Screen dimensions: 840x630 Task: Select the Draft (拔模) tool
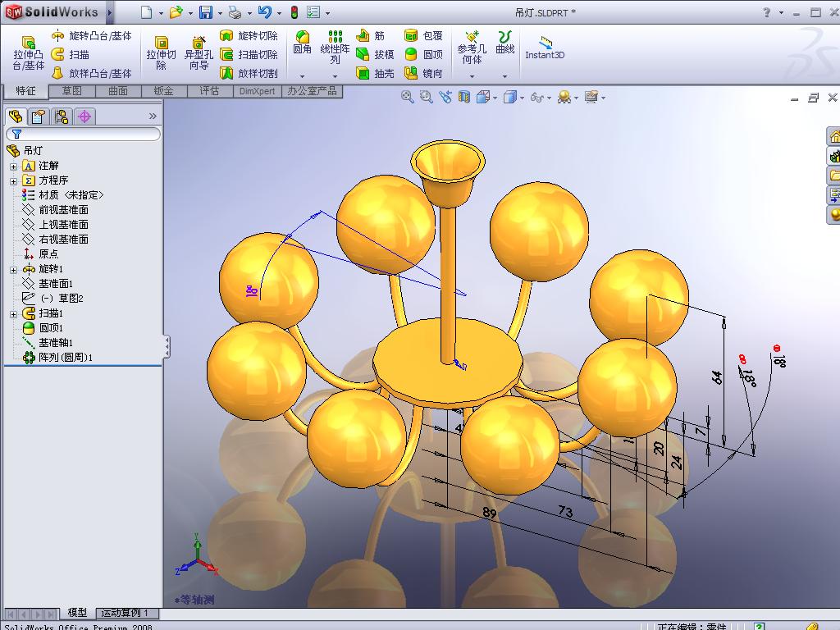375,55
